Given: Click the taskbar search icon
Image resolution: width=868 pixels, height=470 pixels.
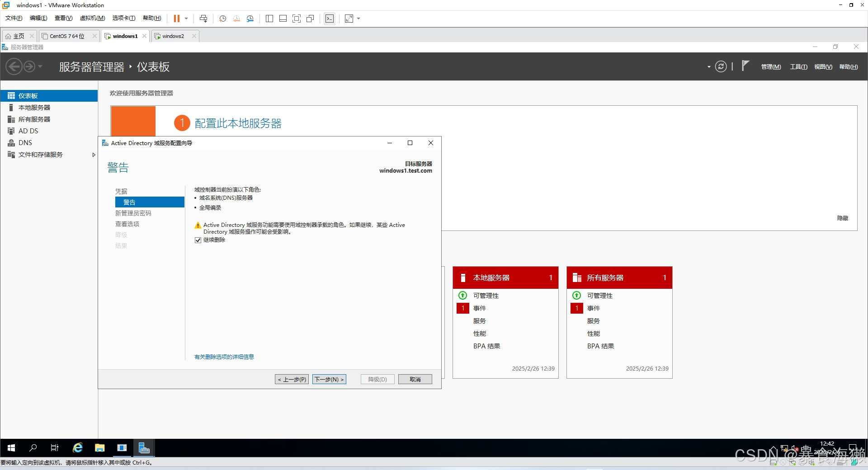Looking at the screenshot, I should click(33, 448).
